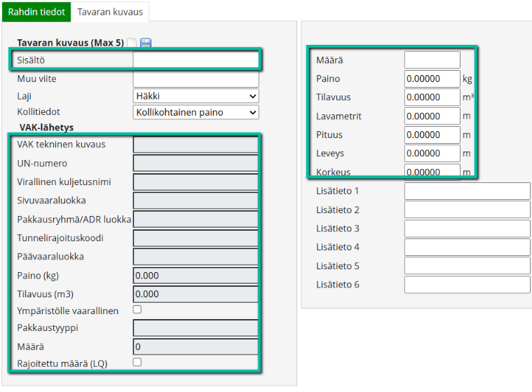The image size is (532, 392).
Task: Open the Laji dropdown showing Häkki
Action: 196,95
